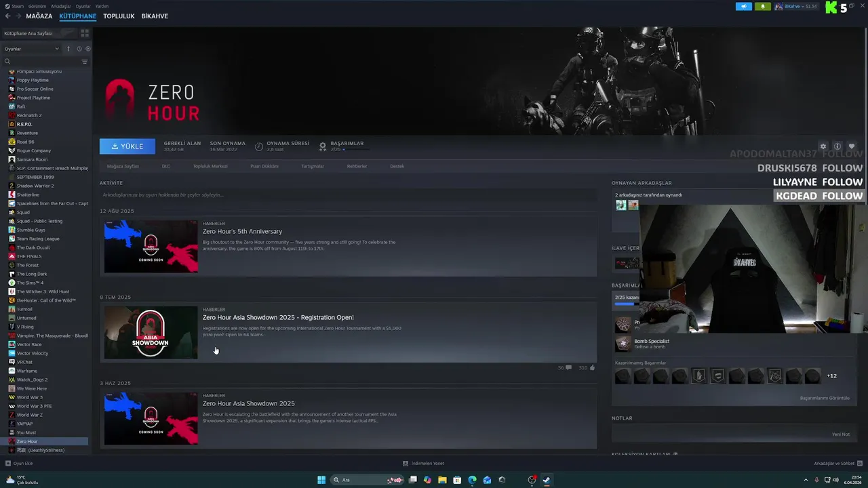Open Asia Showdown 2025 Registration Open news

[x=278, y=317]
